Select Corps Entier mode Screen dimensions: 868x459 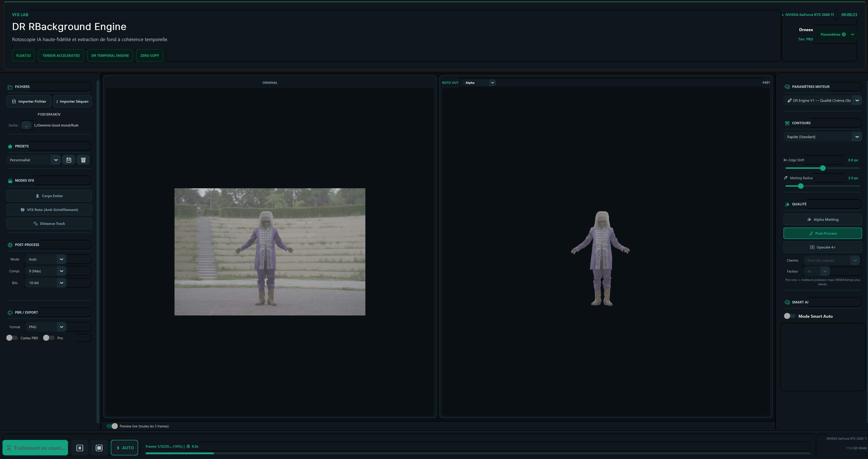[x=49, y=196]
